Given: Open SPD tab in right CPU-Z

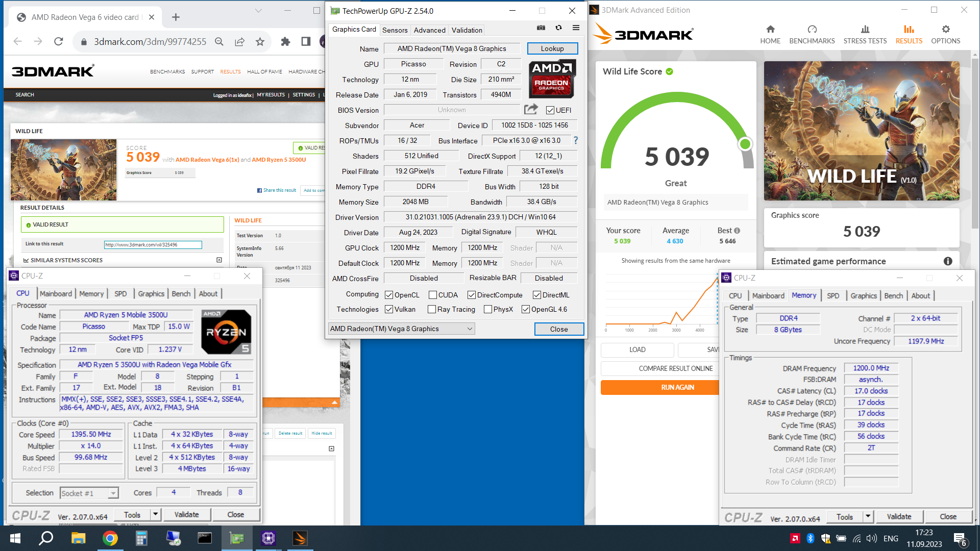Looking at the screenshot, I should click(833, 295).
